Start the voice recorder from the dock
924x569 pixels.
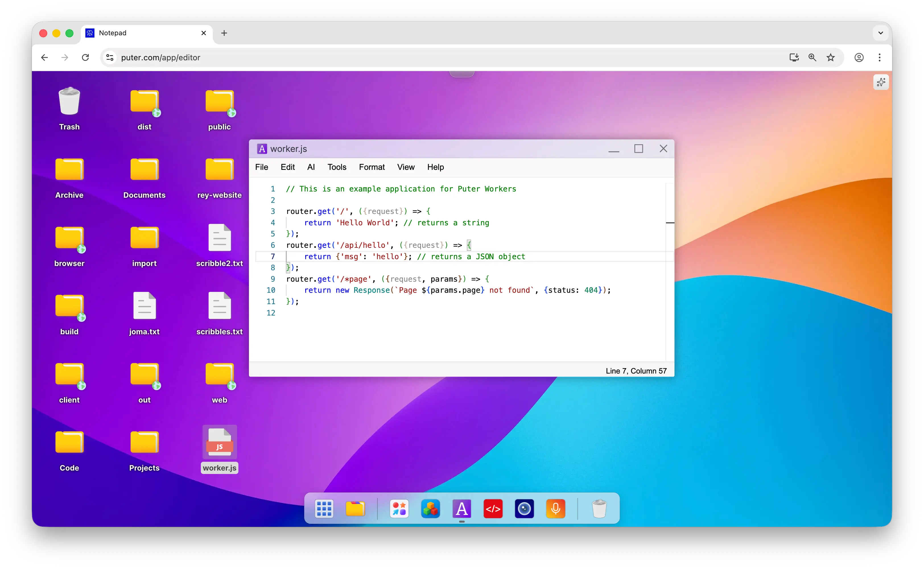click(556, 508)
